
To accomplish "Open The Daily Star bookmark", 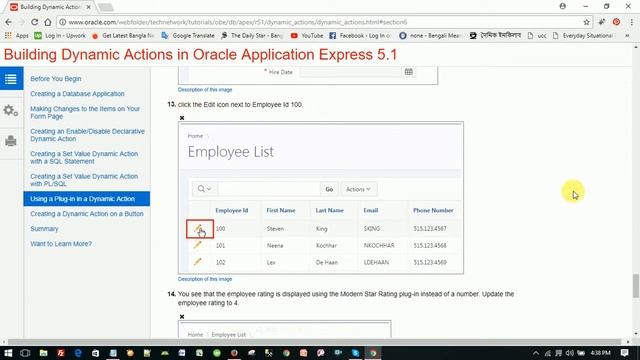I will coord(251,36).
